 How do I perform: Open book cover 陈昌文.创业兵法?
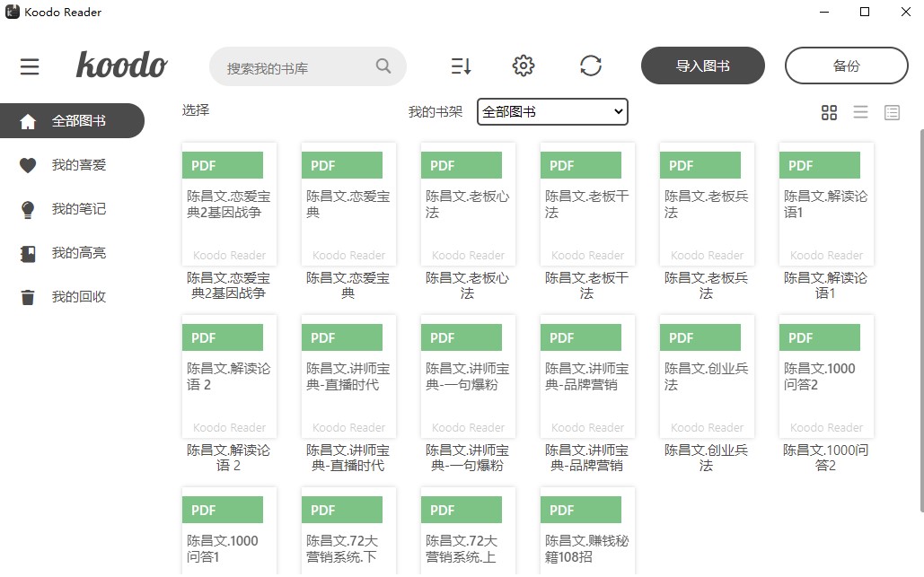pyautogui.click(x=708, y=377)
